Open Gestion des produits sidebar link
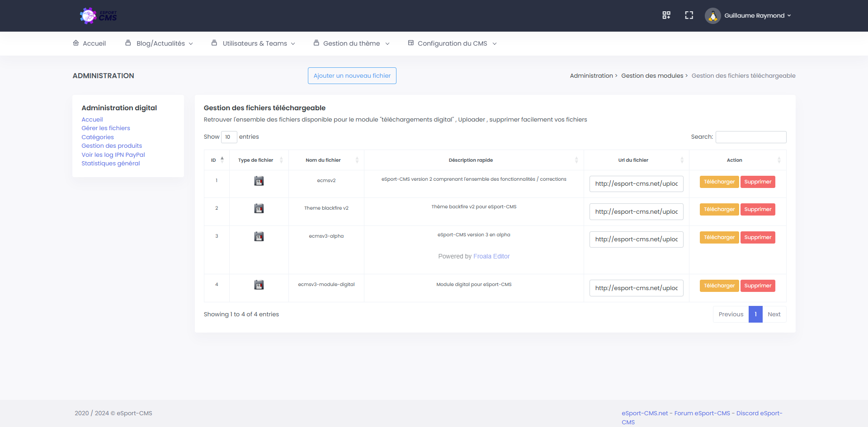Viewport: 868px width, 427px height. [112, 146]
